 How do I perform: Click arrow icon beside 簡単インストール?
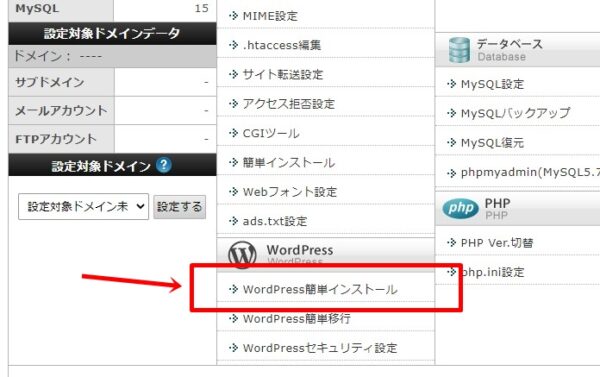coord(233,162)
